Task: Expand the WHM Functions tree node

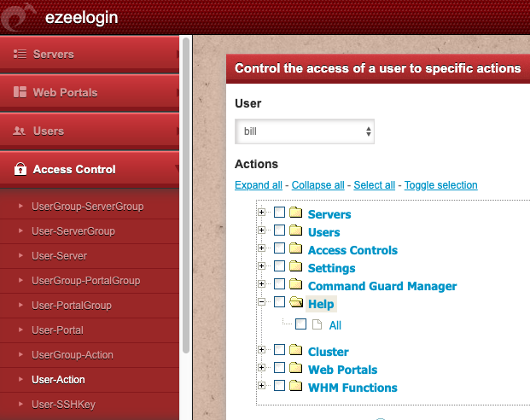Action: tap(261, 386)
